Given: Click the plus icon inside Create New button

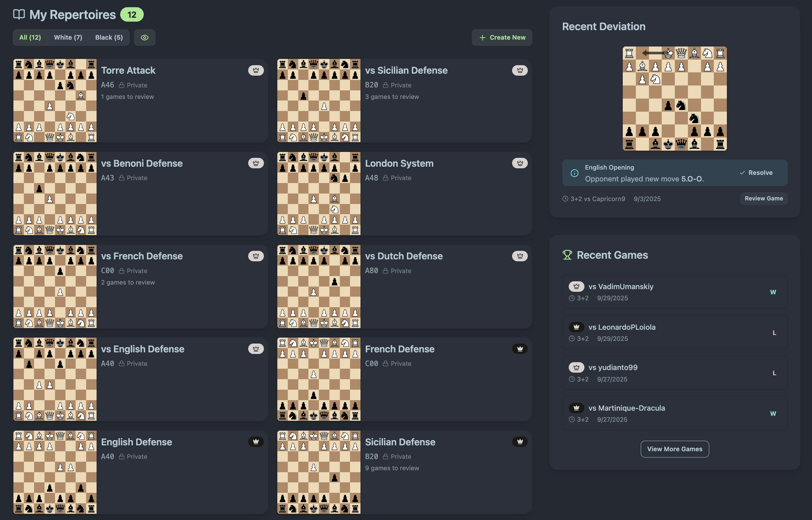Looking at the screenshot, I should 482,37.
